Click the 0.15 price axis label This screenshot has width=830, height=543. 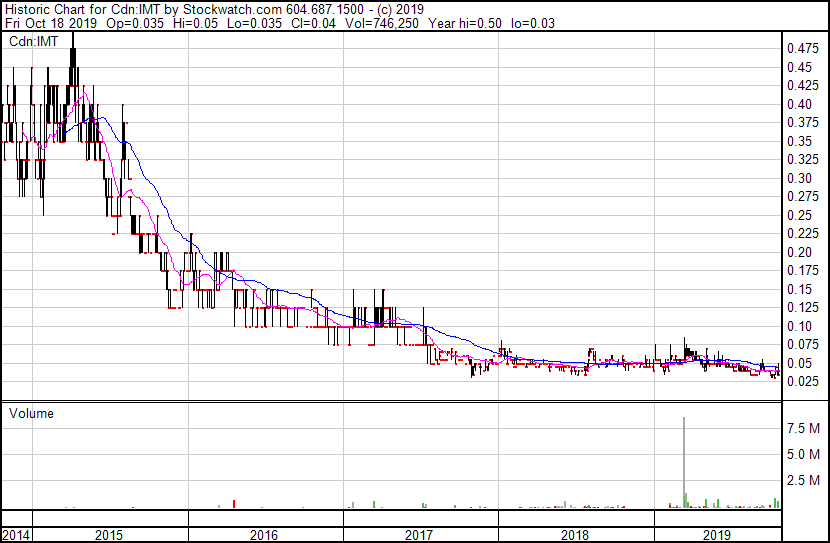click(x=799, y=289)
